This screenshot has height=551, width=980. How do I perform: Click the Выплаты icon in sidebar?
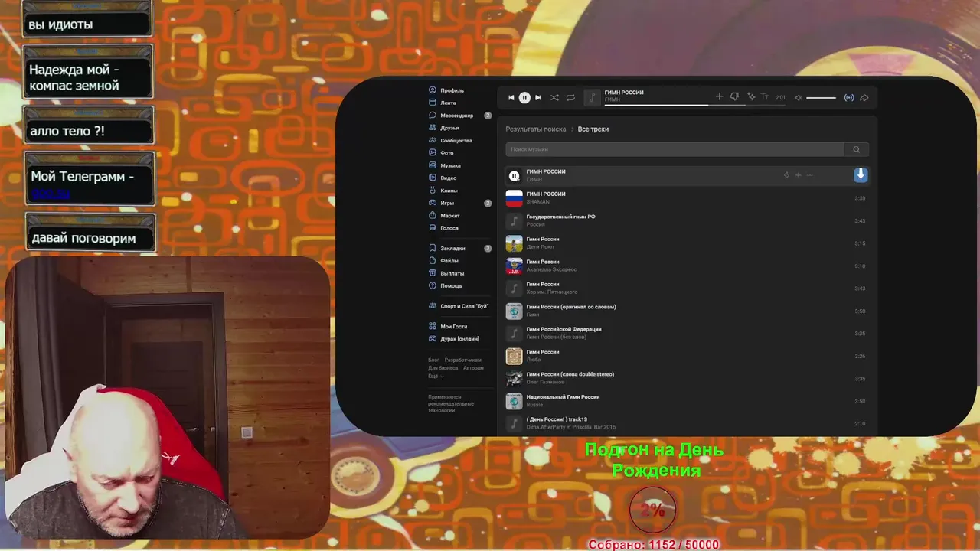[433, 273]
